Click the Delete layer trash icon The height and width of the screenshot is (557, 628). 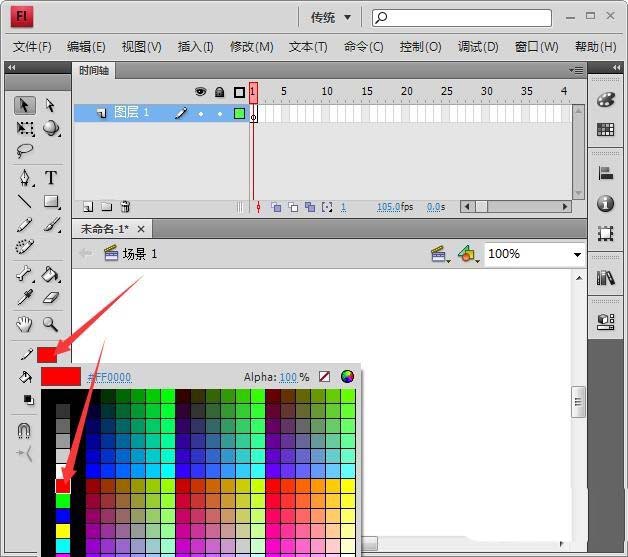pyautogui.click(x=125, y=207)
